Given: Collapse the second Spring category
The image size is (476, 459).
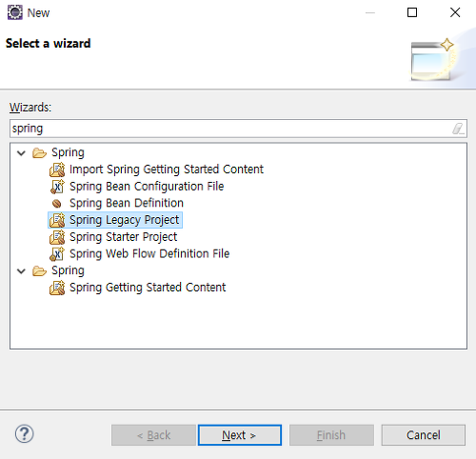Looking at the screenshot, I should [21, 271].
